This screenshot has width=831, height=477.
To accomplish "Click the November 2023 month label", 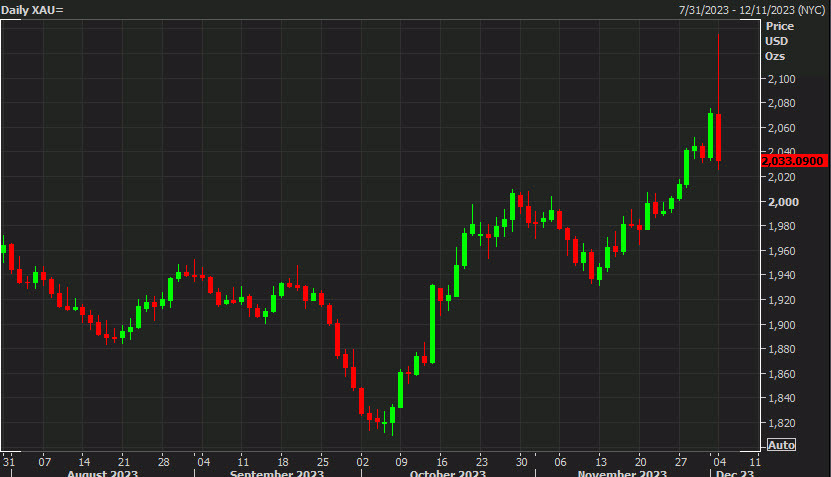I will (622, 473).
